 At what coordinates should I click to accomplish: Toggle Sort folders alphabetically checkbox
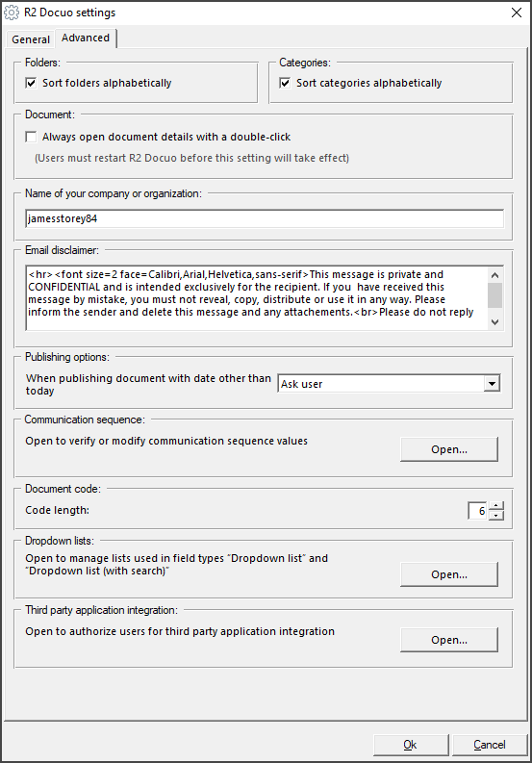[31, 83]
